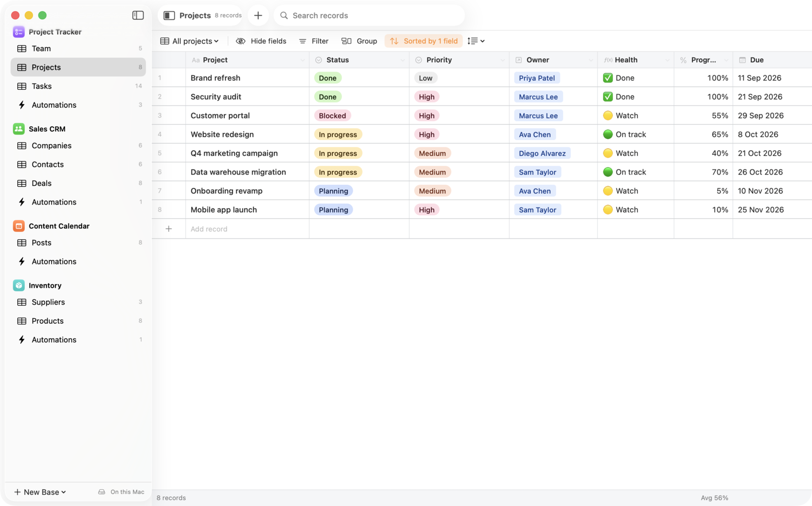Click the Project Tracker base icon

click(x=19, y=31)
